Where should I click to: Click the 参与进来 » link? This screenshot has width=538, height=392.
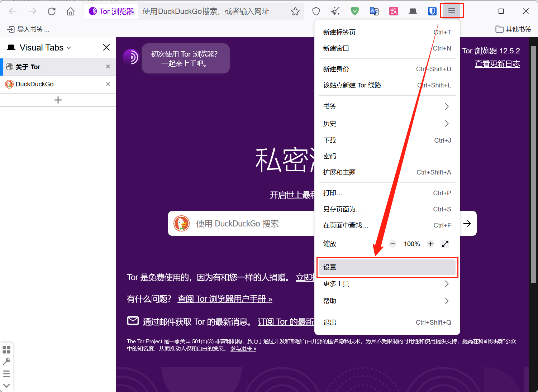tap(243, 348)
